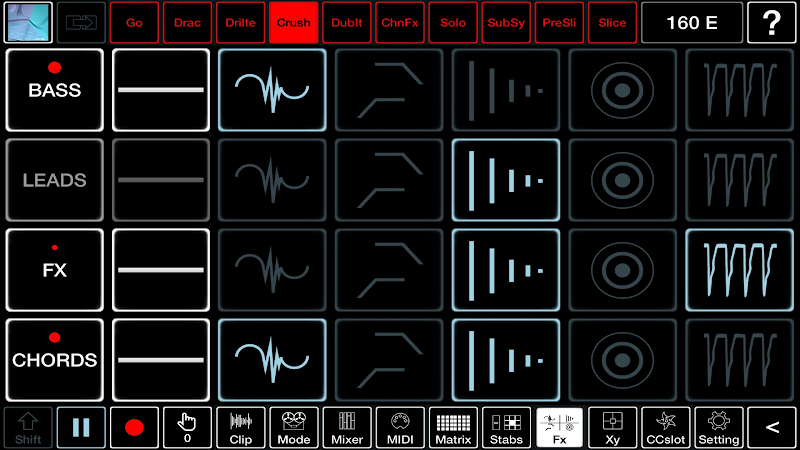800x450 pixels.
Task: Toggle gate wave effect on LEADS row
Action: 739,180
